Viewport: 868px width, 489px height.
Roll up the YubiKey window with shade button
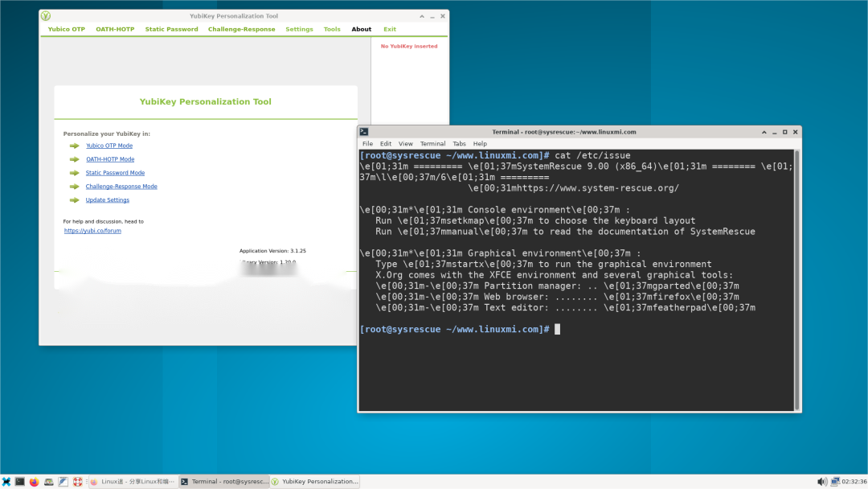pos(422,16)
